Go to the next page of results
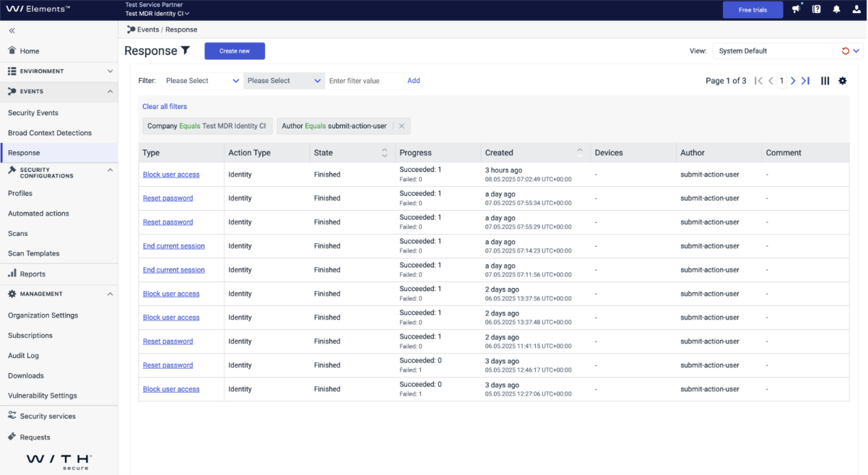This screenshot has height=475, width=868. 793,81
